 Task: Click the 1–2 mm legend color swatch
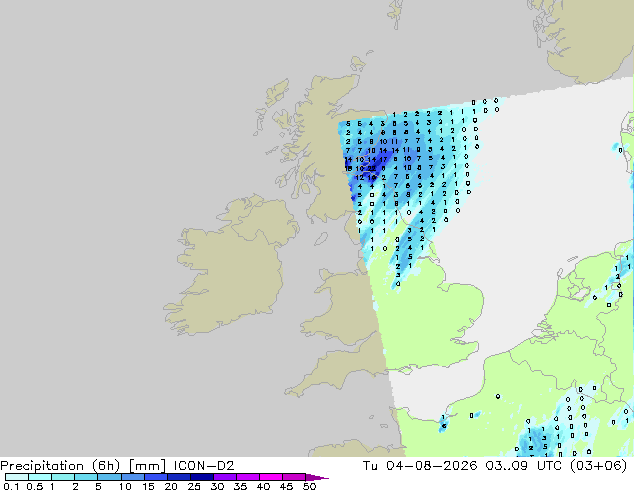pyautogui.click(x=63, y=477)
